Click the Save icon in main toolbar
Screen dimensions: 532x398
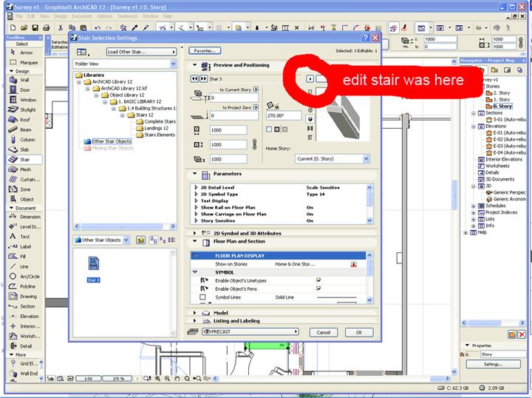pos(35,28)
